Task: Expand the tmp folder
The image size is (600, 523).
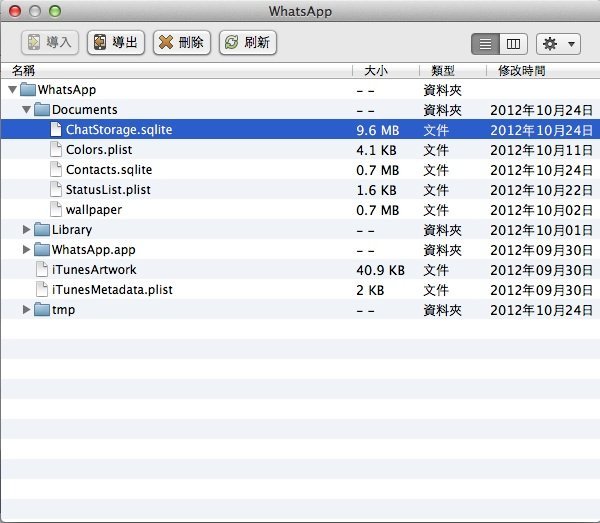Action: click(x=27, y=310)
